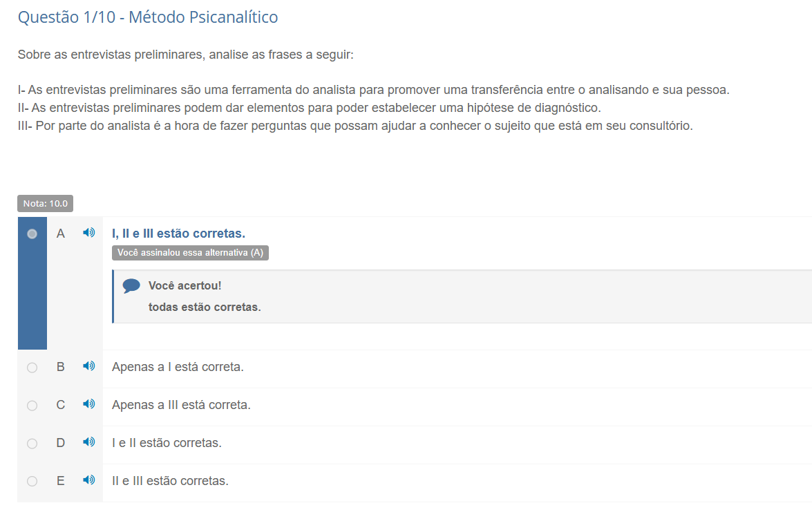The width and height of the screenshot is (812, 512).
Task: Select radio button for option D
Action: pyautogui.click(x=32, y=444)
